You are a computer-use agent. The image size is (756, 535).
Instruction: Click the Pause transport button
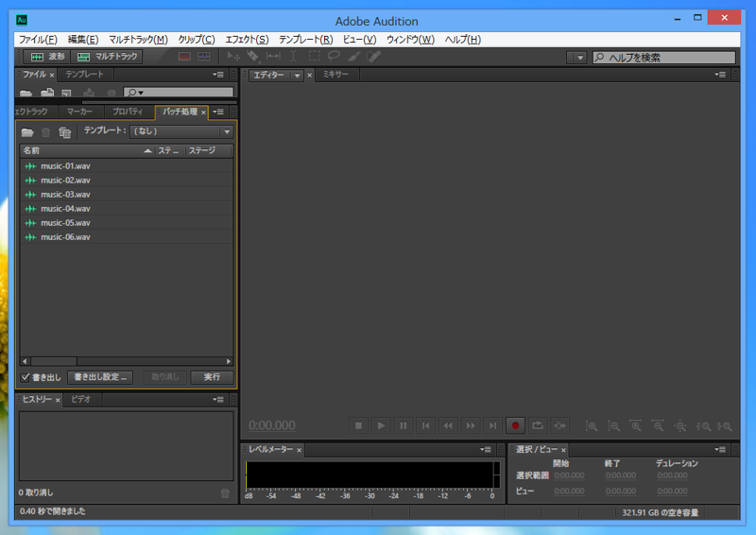pos(404,425)
